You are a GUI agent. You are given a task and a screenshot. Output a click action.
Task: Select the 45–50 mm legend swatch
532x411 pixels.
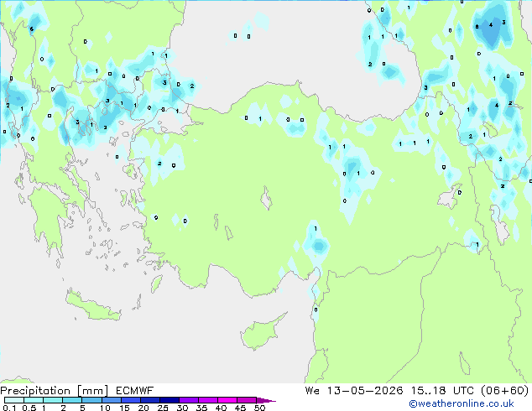247,400
